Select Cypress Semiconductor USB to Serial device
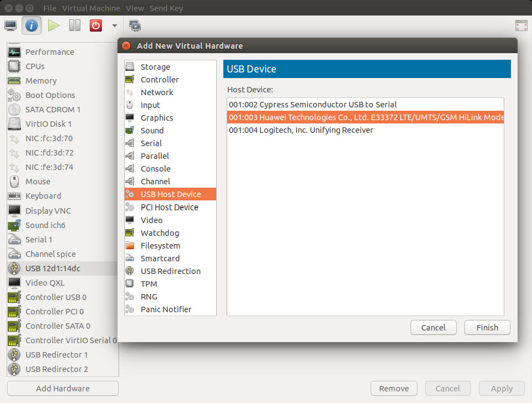The image size is (532, 403). click(313, 105)
